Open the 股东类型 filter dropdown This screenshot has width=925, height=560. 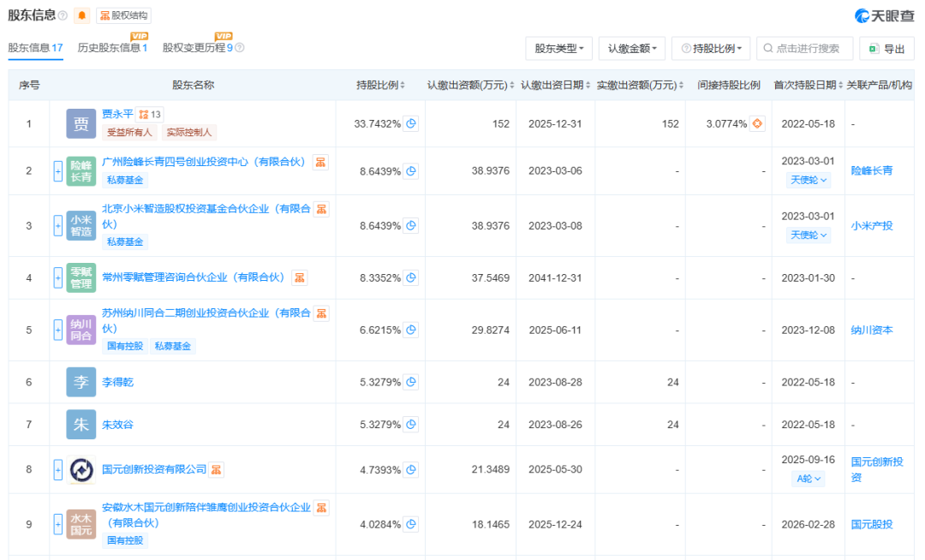click(x=559, y=48)
